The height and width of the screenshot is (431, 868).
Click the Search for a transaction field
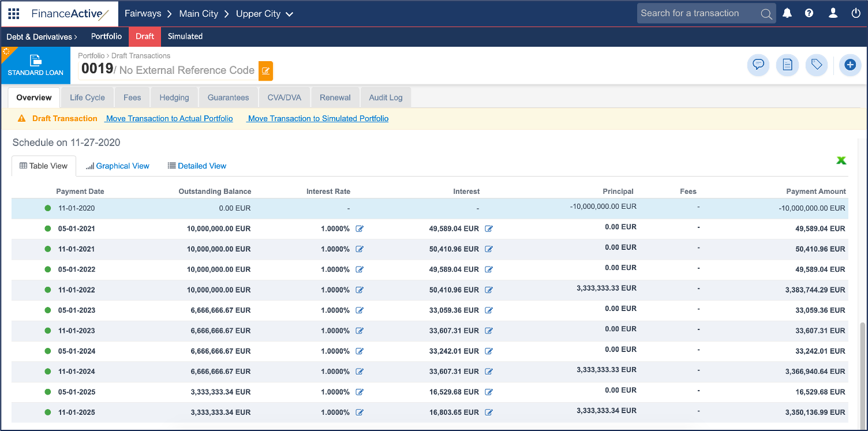click(x=697, y=13)
